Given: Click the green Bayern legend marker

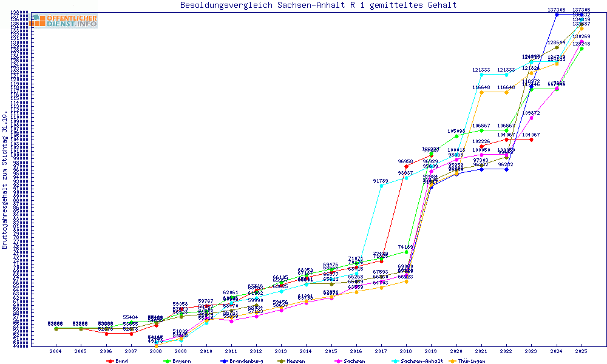Looking at the screenshot, I should click(x=166, y=361).
